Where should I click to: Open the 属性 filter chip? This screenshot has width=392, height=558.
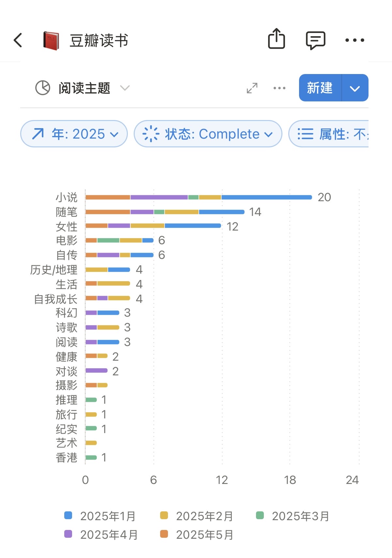[329, 134]
